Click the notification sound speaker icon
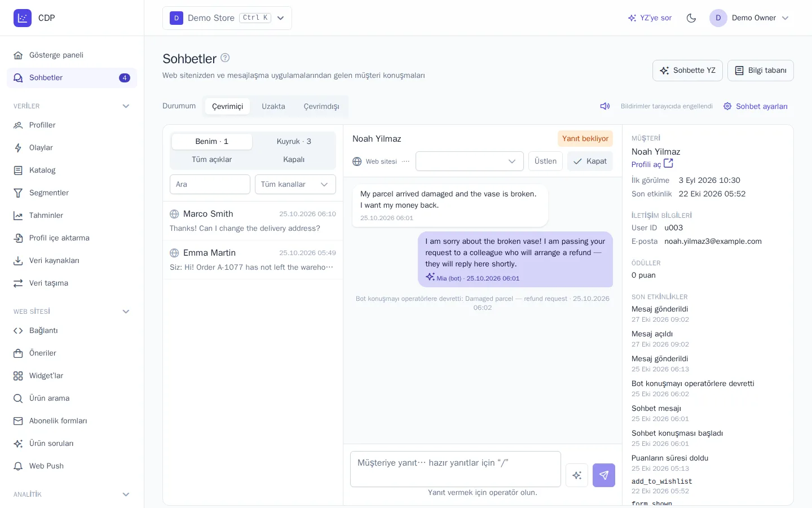The height and width of the screenshot is (508, 812). point(605,106)
